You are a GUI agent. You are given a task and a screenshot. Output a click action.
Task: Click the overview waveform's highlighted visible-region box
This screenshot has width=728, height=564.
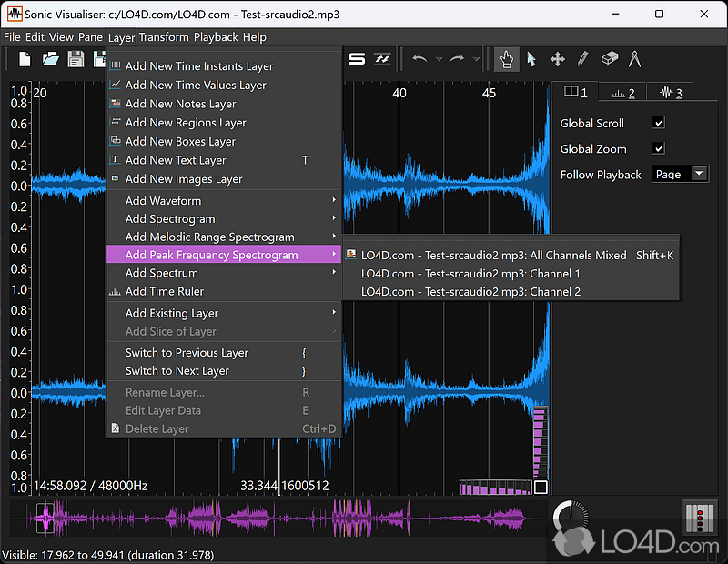[x=45, y=518]
